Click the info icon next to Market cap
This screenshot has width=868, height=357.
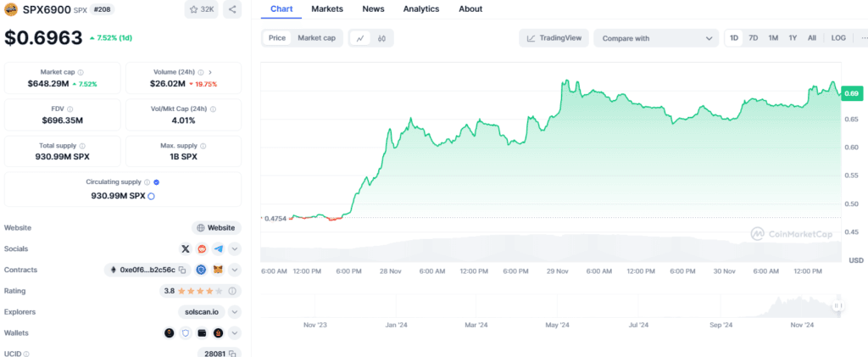(81, 72)
